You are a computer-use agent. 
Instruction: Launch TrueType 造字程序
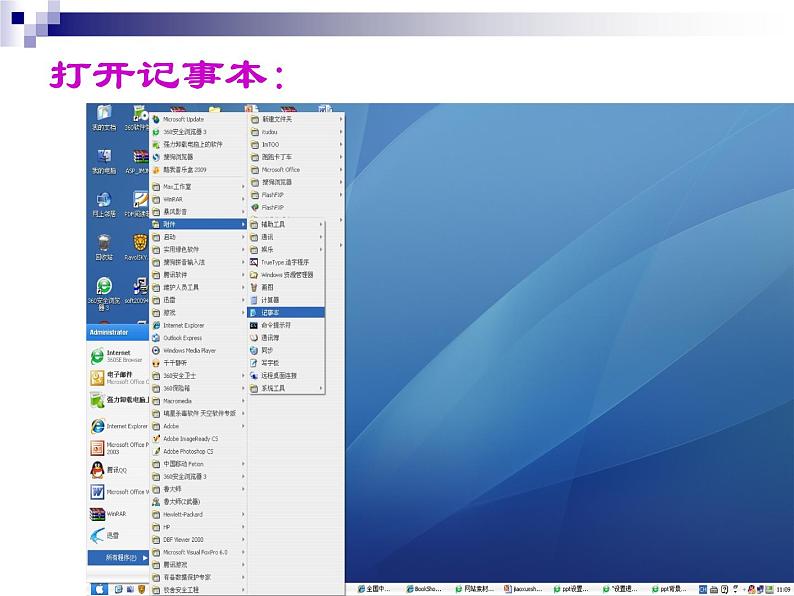(286, 262)
